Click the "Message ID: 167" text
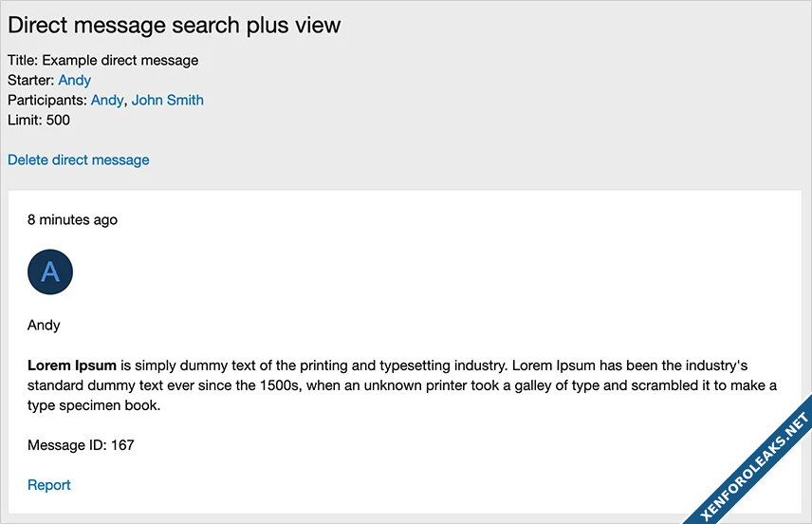Image resolution: width=812 pixels, height=524 pixels. [x=81, y=444]
